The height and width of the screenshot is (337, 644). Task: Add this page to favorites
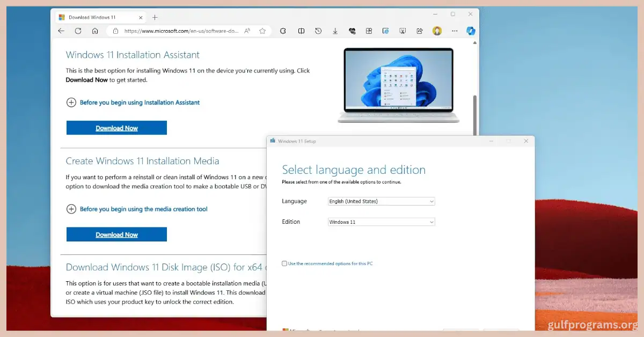[x=262, y=31]
